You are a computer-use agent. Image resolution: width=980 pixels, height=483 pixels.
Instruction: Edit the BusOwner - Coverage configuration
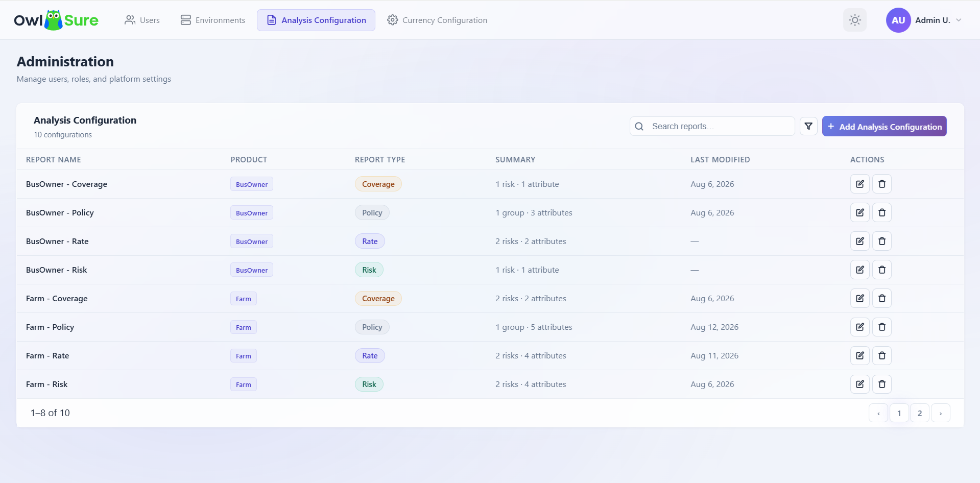[x=860, y=184]
